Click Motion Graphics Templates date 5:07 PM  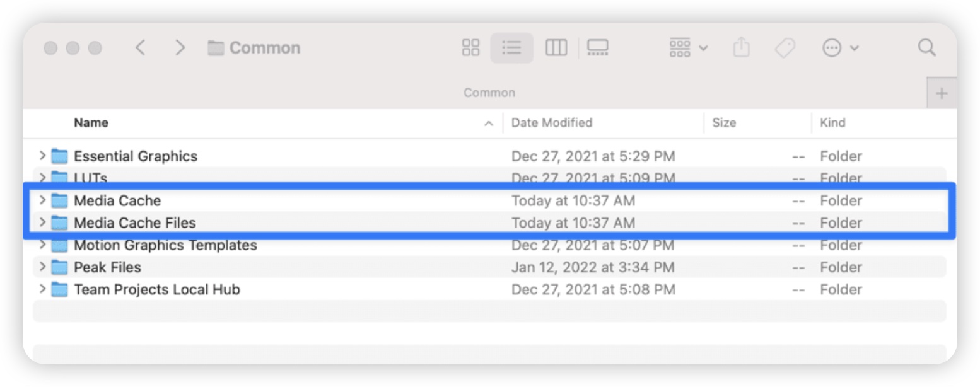pyautogui.click(x=593, y=245)
